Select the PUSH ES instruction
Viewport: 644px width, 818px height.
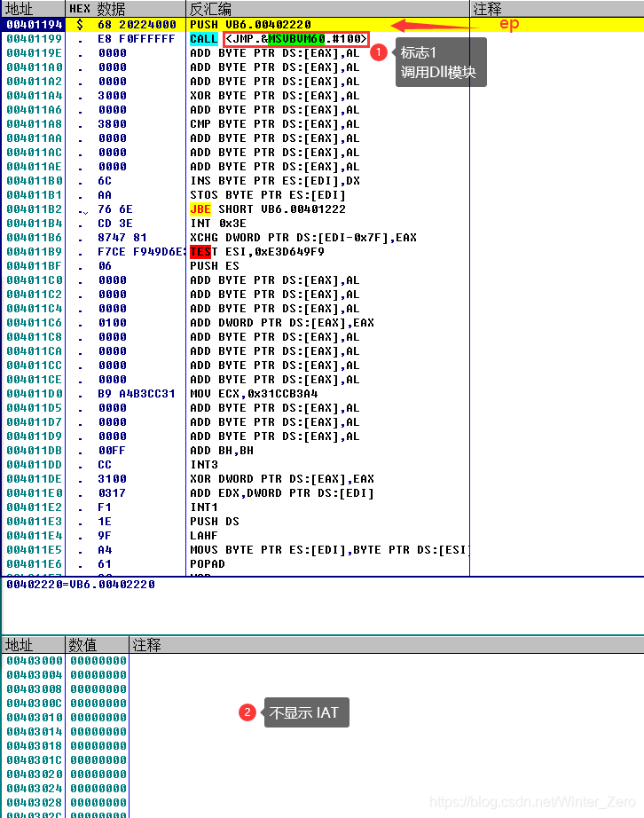tap(215, 265)
